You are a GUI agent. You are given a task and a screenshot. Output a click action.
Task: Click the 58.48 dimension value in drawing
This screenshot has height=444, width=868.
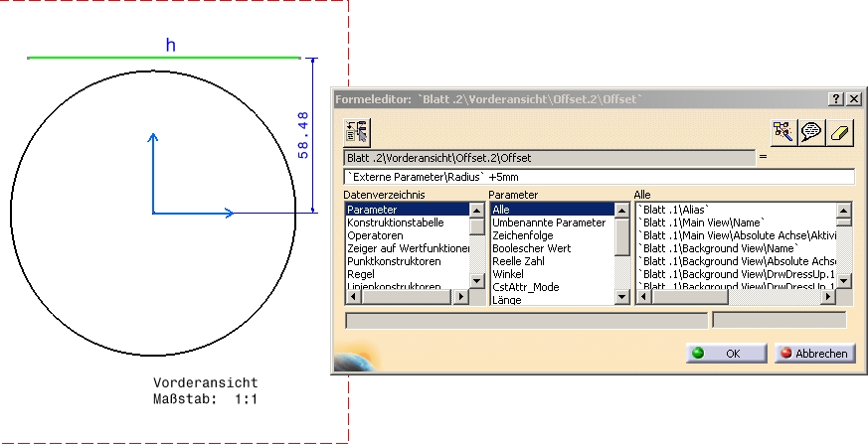(303, 135)
